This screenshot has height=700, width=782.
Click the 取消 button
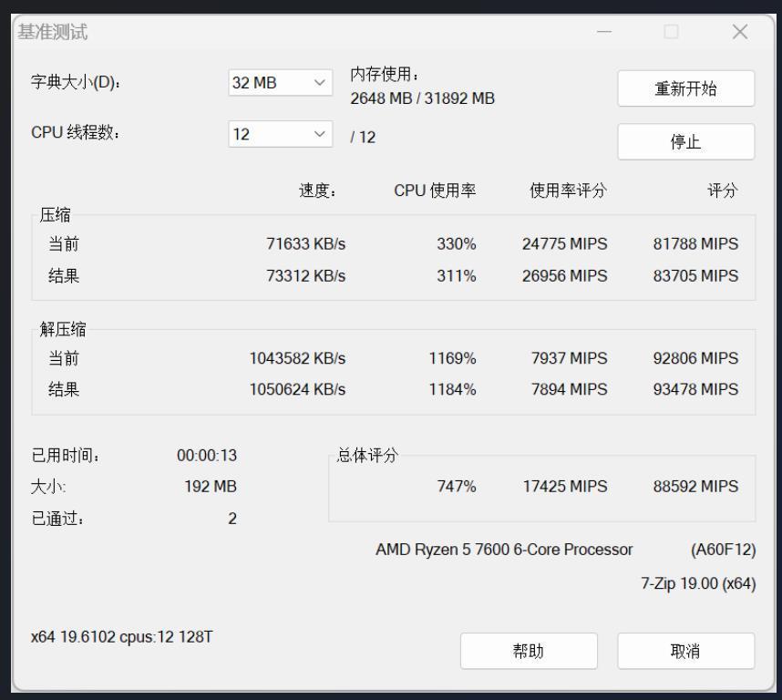tap(685, 651)
